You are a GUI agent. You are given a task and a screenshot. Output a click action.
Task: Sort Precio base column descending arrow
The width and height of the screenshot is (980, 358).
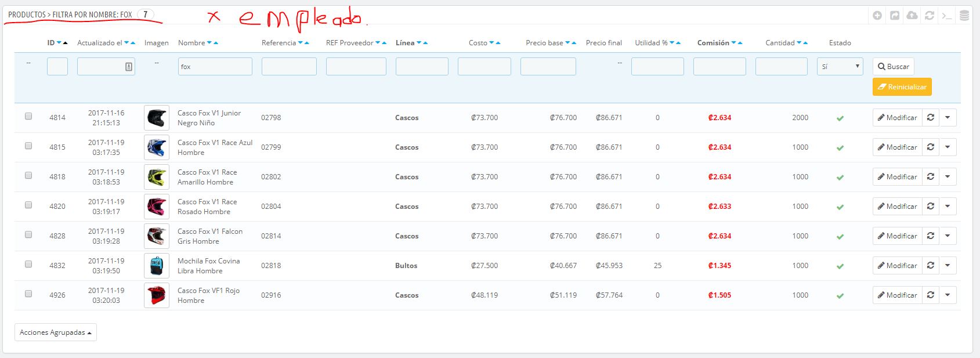click(567, 43)
